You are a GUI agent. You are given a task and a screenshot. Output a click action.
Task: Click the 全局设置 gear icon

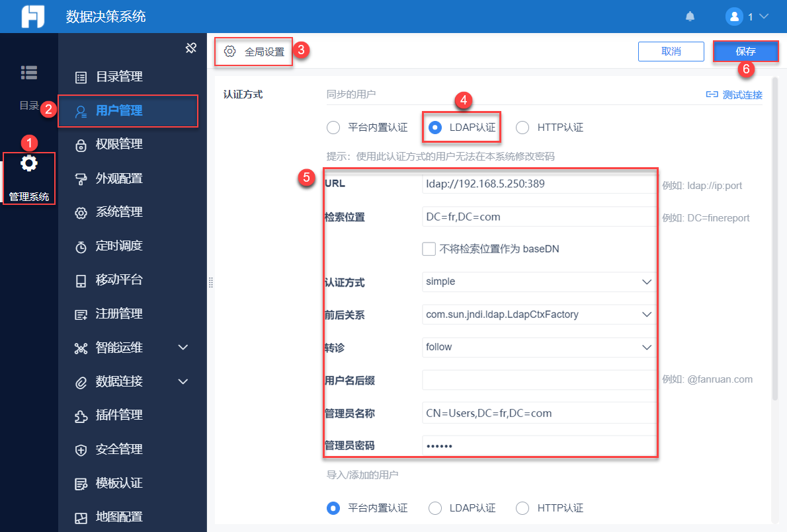tap(229, 51)
